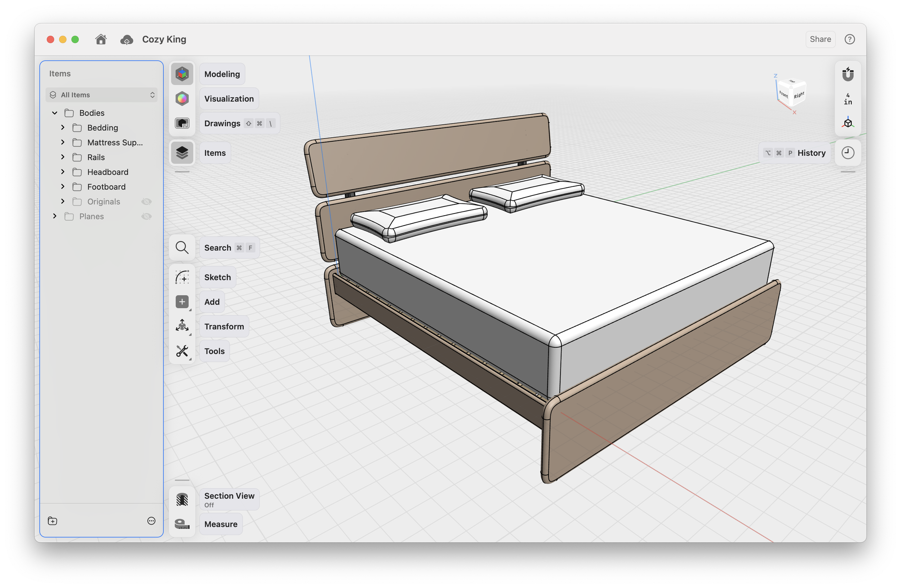Toggle Section View on
The height and width of the screenshot is (588, 901).
click(x=182, y=499)
